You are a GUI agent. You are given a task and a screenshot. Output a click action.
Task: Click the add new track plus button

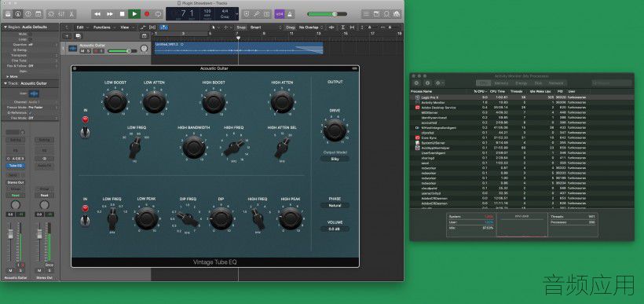[x=67, y=36]
